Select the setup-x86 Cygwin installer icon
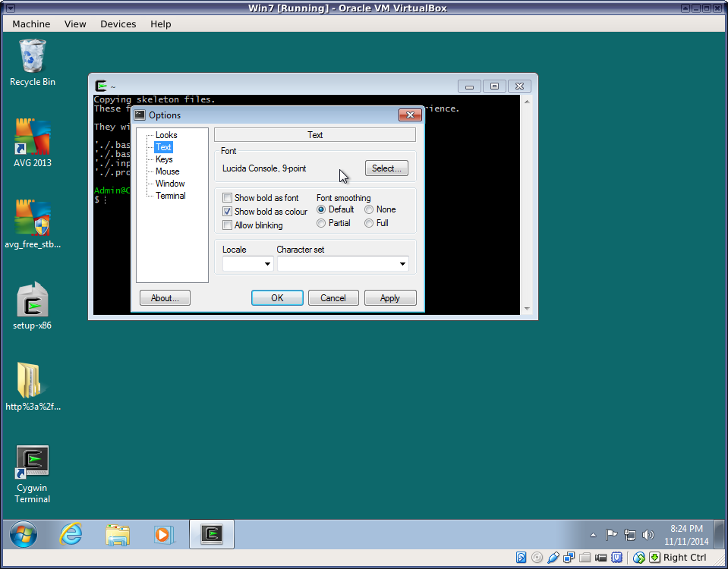The width and height of the screenshot is (728, 569). (32, 306)
